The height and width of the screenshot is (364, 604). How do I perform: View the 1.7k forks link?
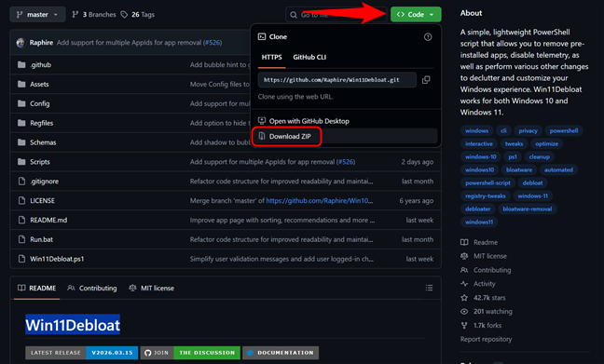pyautogui.click(x=481, y=326)
